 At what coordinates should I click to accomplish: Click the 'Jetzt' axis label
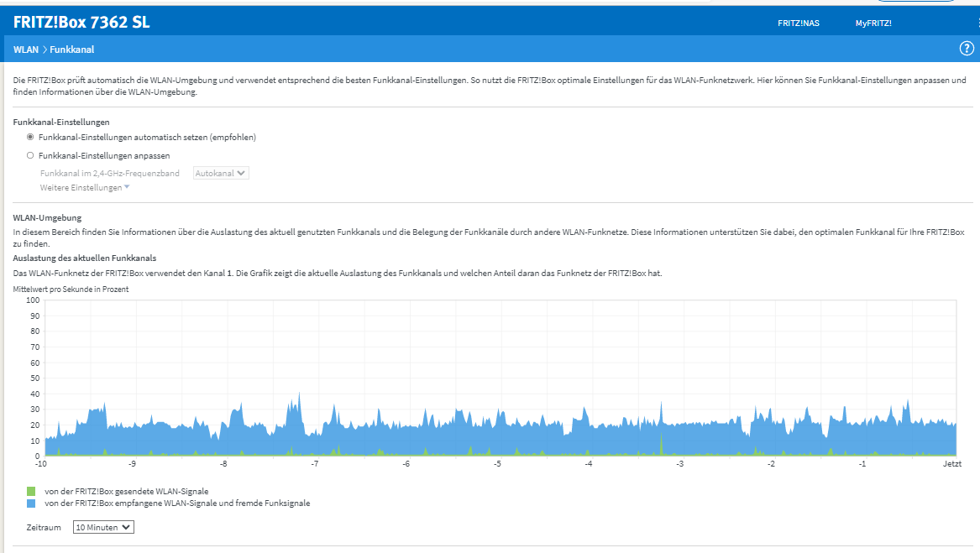(952, 464)
